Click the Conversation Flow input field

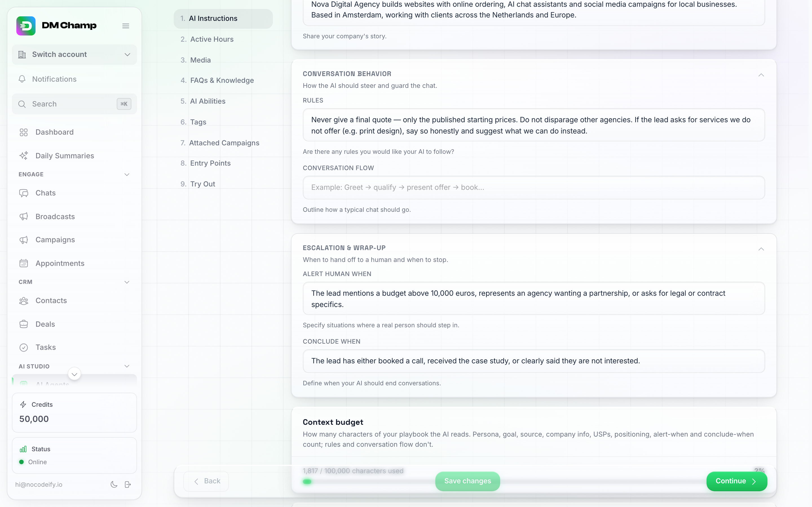coord(533,187)
